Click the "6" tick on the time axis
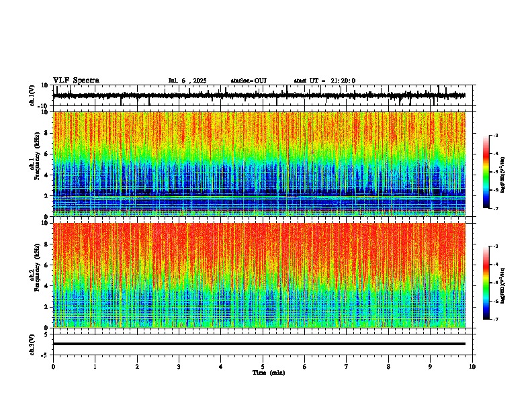The image size is (532, 411). (305, 367)
